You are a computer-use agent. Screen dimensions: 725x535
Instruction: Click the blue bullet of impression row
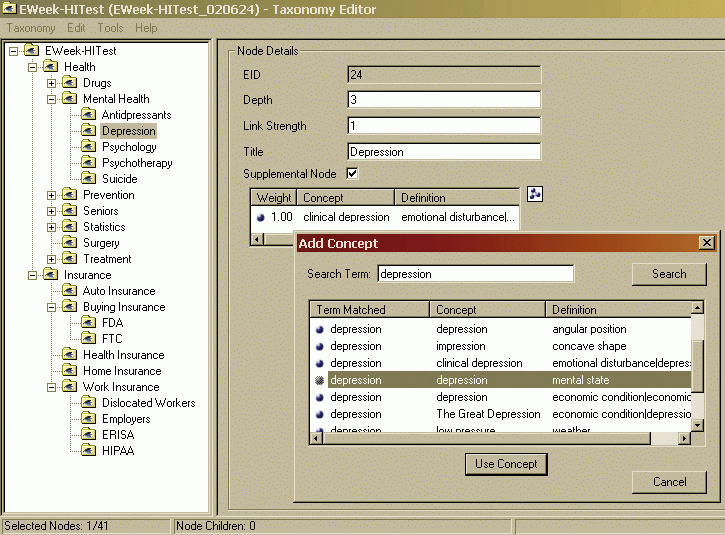click(x=319, y=347)
